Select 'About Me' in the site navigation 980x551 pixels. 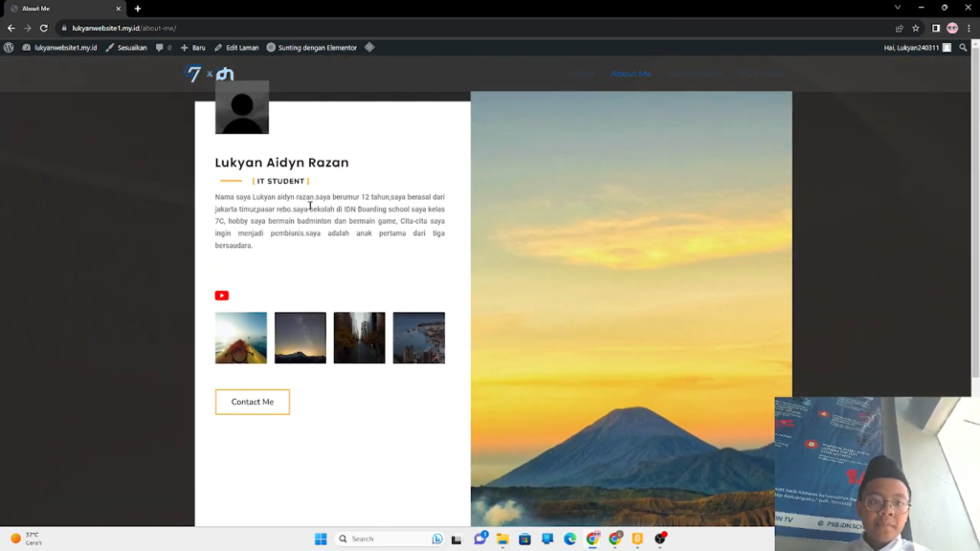(x=631, y=74)
